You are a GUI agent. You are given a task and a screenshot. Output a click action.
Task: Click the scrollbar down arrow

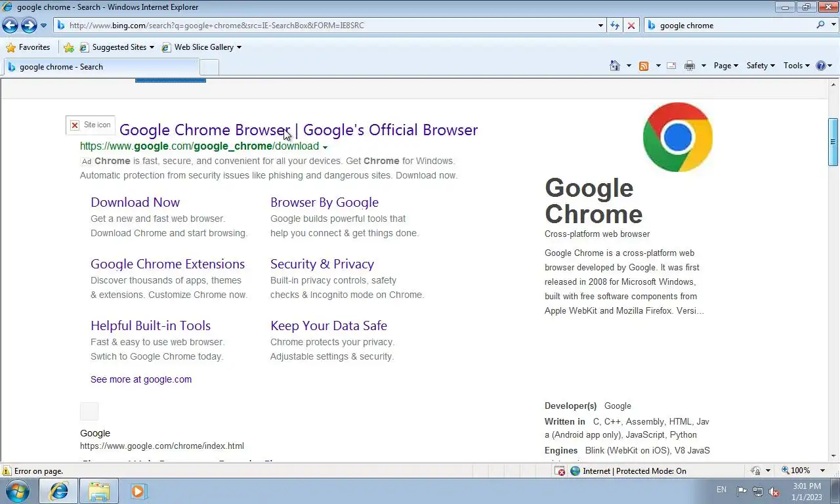tap(833, 456)
